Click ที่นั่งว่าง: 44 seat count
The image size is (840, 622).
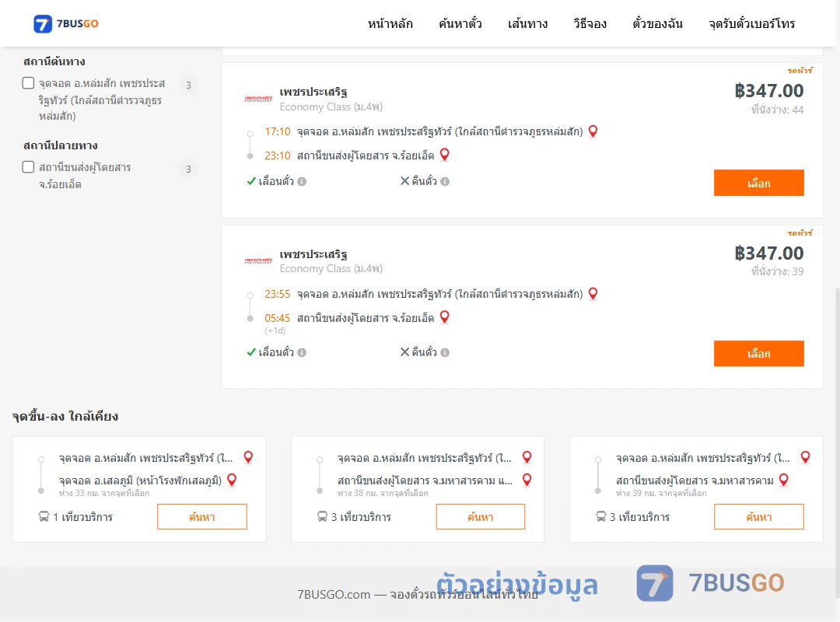[777, 110]
